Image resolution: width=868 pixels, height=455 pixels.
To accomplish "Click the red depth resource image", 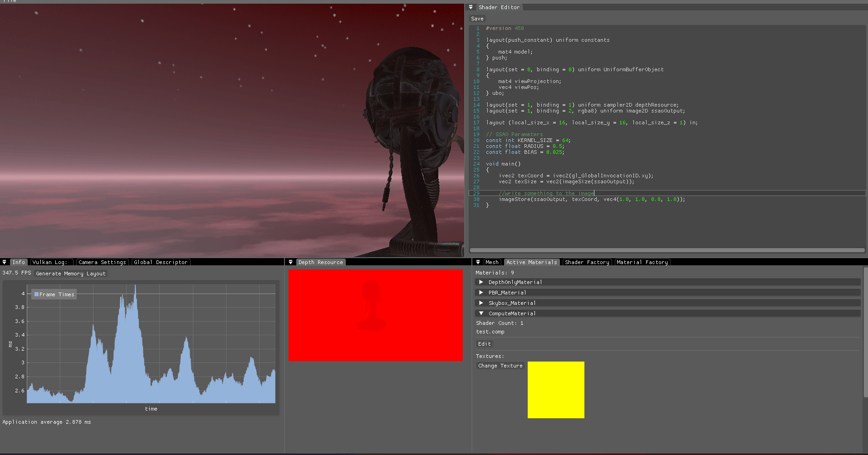I will 375,315.
